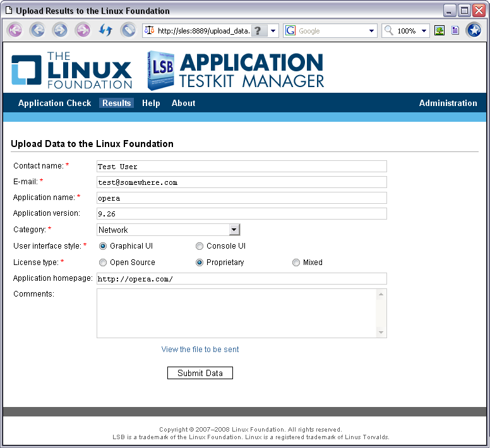Screen dimensions: 490x448
Task: Click the star panel button
Action: 474,30
